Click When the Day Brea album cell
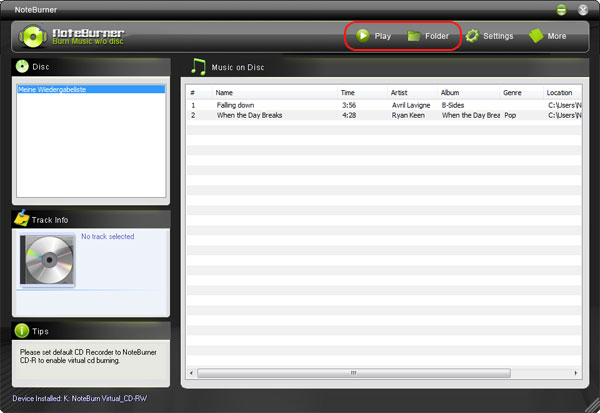The height and width of the screenshot is (413, 600). click(471, 115)
